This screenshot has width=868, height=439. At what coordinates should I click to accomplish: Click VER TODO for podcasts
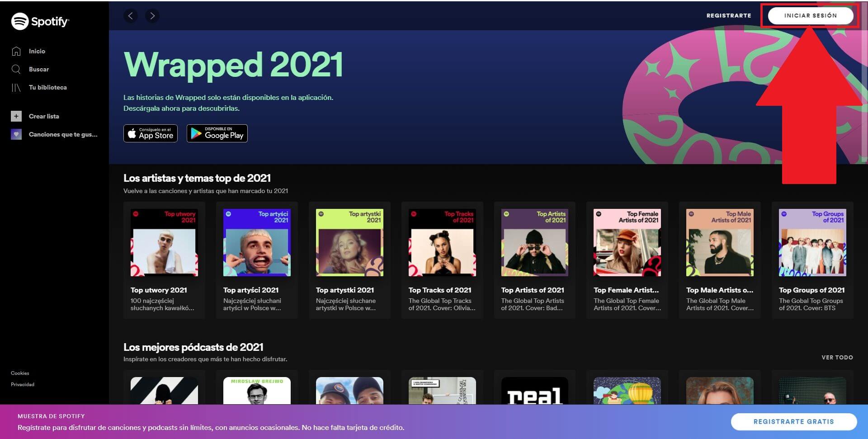pyautogui.click(x=837, y=357)
